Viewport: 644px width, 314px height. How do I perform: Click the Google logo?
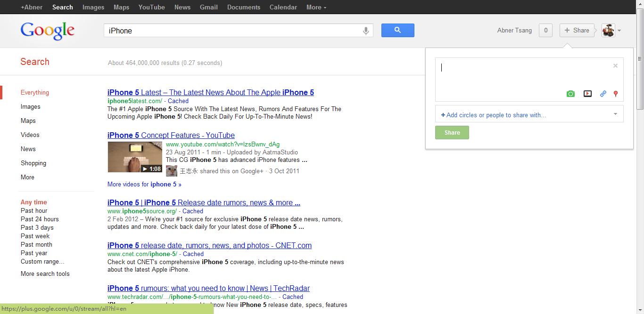(48, 32)
